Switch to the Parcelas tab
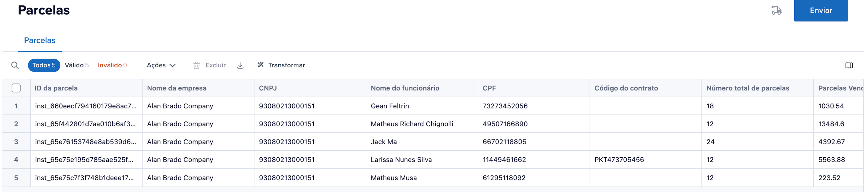 39,40
